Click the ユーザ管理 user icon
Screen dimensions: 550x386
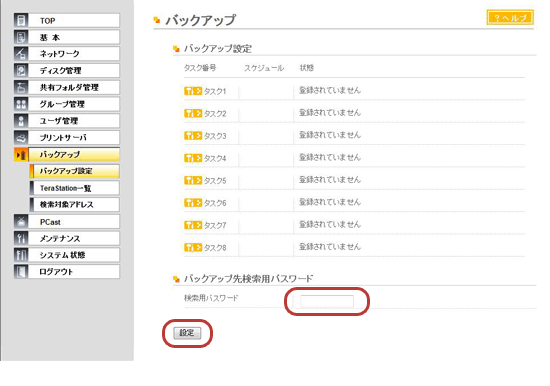tap(21, 121)
